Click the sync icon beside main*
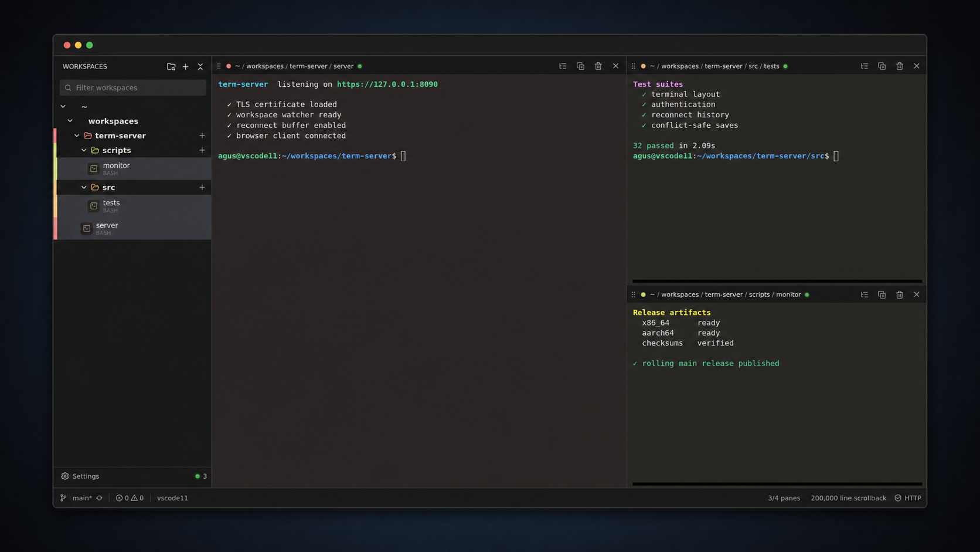The height and width of the screenshot is (552, 980). 100,498
